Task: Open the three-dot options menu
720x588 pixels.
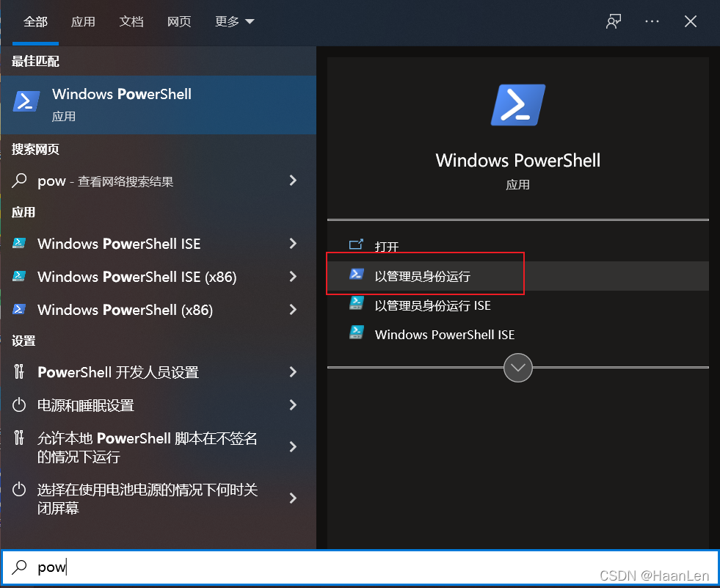Action: [x=652, y=21]
